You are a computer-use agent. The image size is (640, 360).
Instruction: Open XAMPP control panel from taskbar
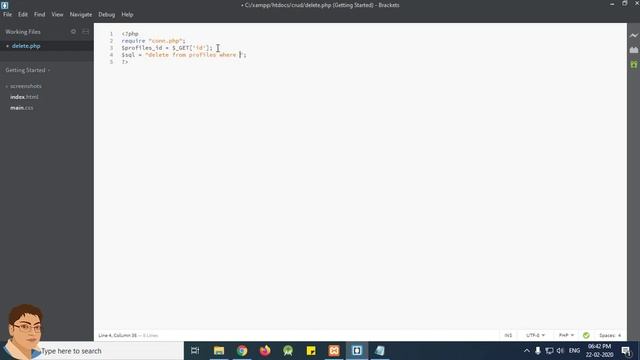tap(334, 351)
